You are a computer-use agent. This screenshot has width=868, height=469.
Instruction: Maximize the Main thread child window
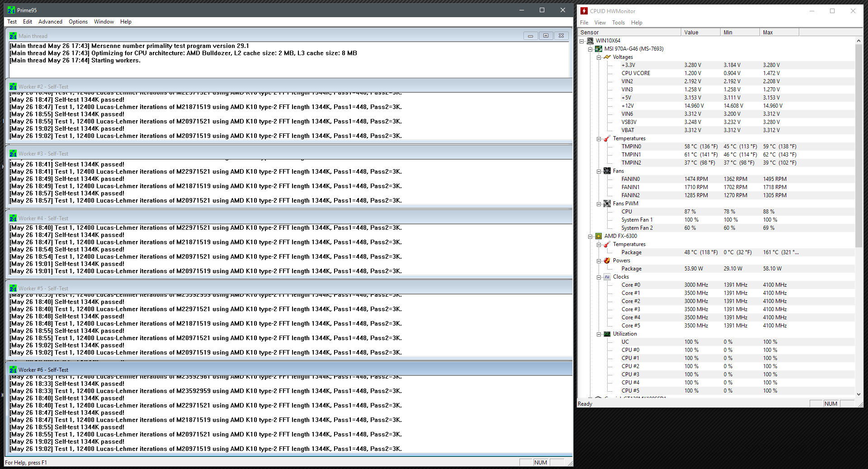[x=546, y=36]
